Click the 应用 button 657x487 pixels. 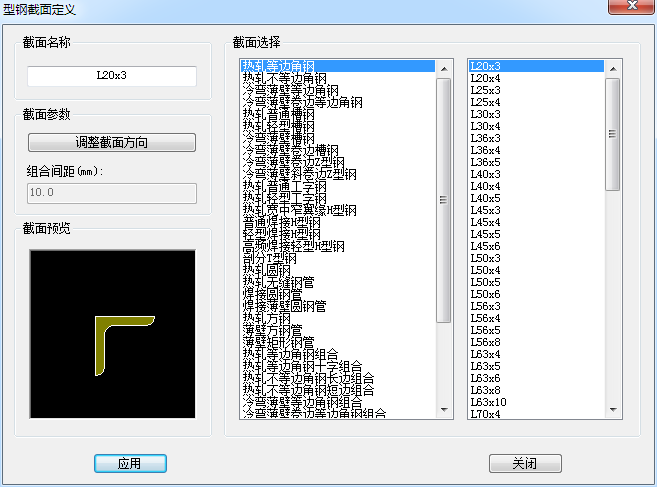point(130,464)
